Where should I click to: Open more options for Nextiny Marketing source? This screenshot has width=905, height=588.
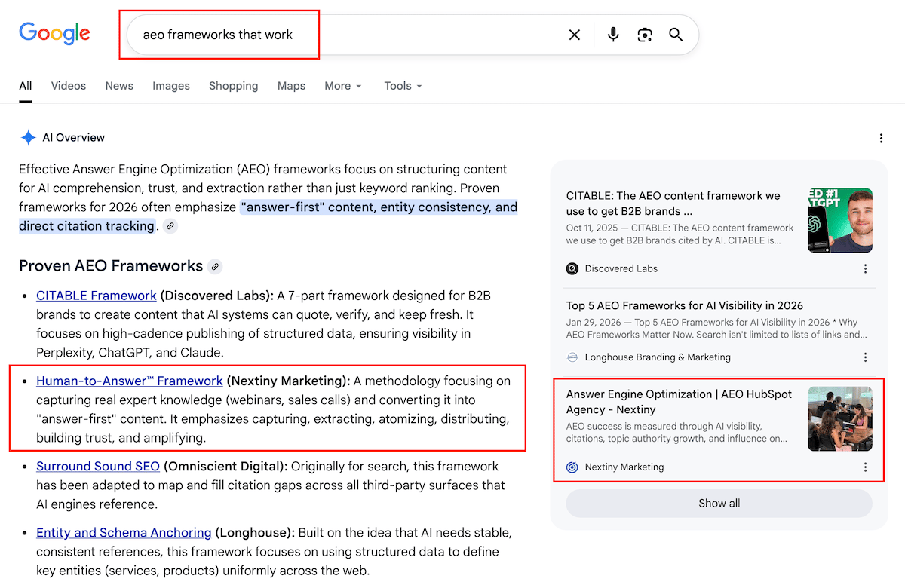[865, 467]
